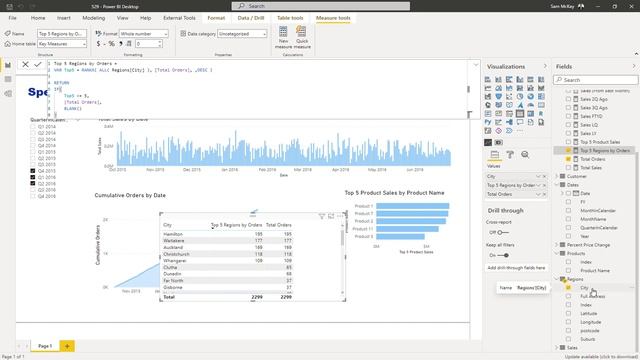Select the Decomposition tree visual icon
The width and height of the screenshot is (640, 360).
click(509, 122)
